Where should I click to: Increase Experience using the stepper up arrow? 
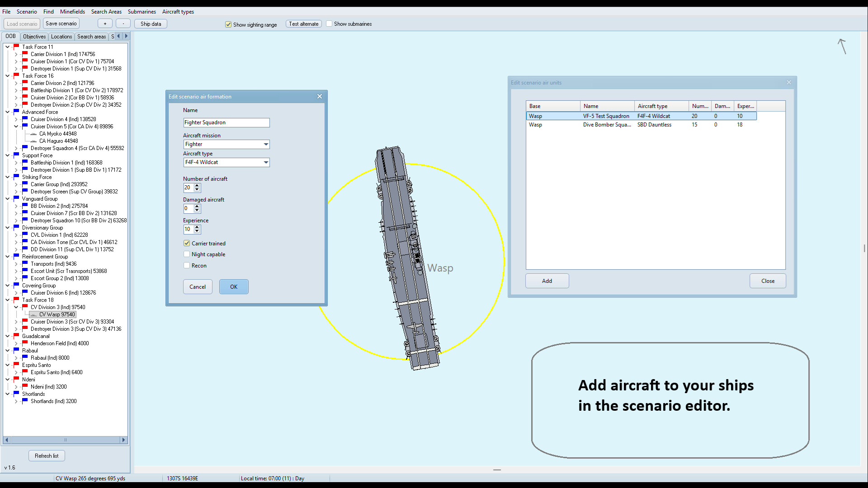point(197,227)
